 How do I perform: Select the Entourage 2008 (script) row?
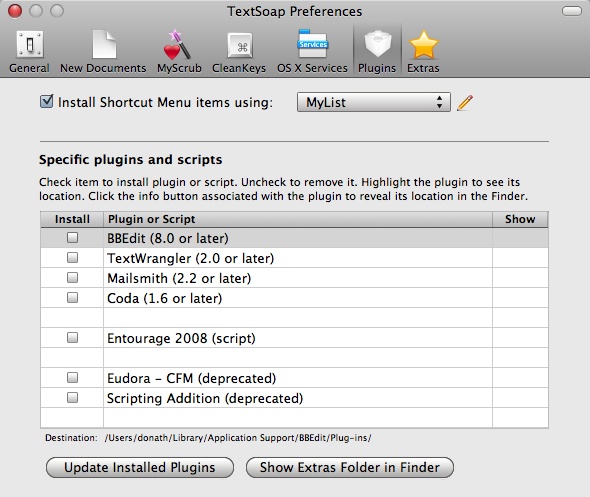click(x=294, y=338)
